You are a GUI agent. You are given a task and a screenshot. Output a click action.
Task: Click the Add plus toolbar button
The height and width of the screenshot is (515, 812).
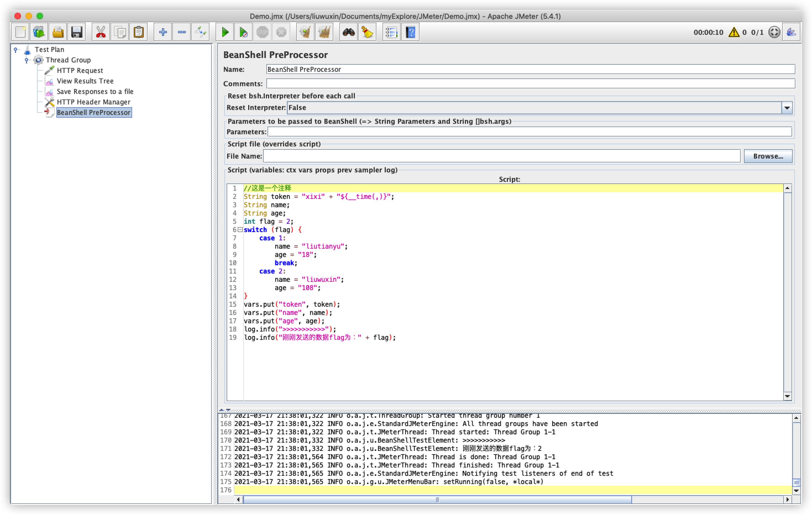[163, 32]
